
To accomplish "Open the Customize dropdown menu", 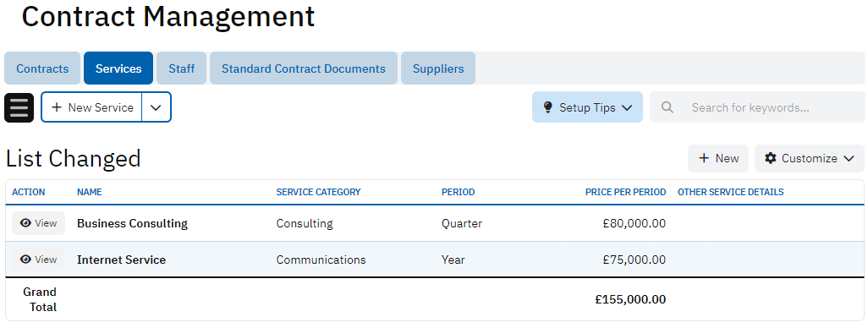I will 810,158.
